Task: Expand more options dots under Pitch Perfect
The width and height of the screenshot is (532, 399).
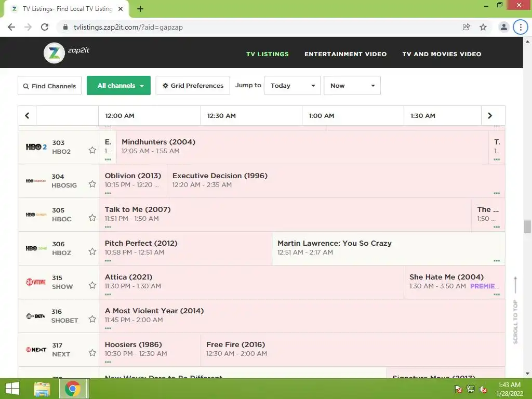Action: point(108,261)
